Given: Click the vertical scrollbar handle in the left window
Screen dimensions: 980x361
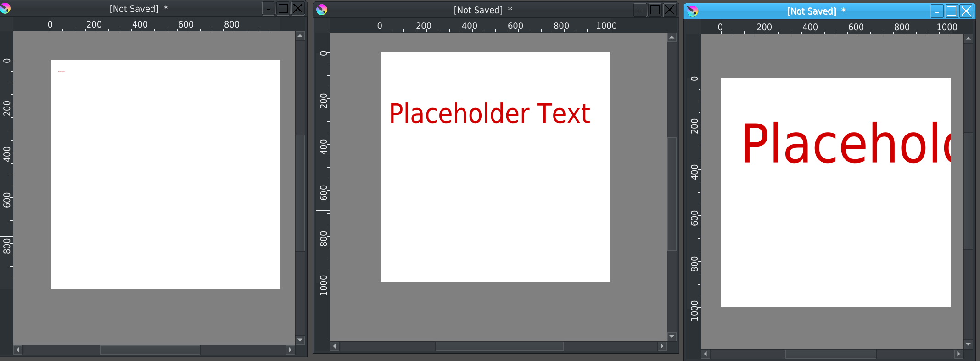Looking at the screenshot, I should [x=300, y=193].
